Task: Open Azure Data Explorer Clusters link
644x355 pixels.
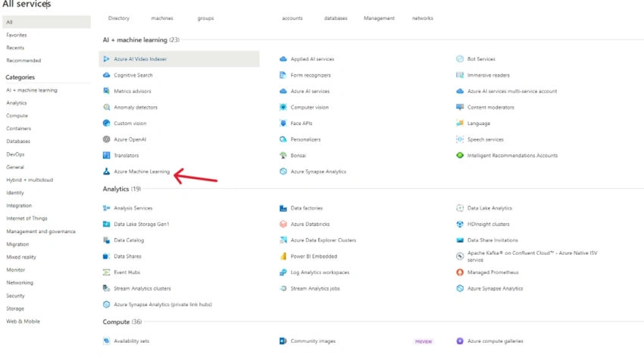Action: [x=324, y=240]
